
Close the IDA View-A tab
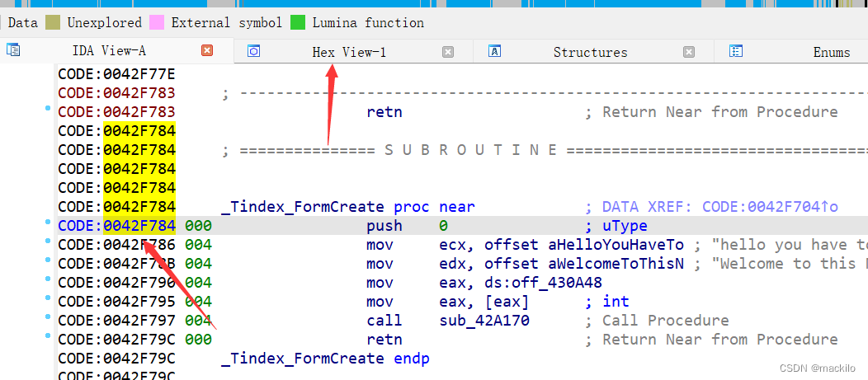[207, 51]
